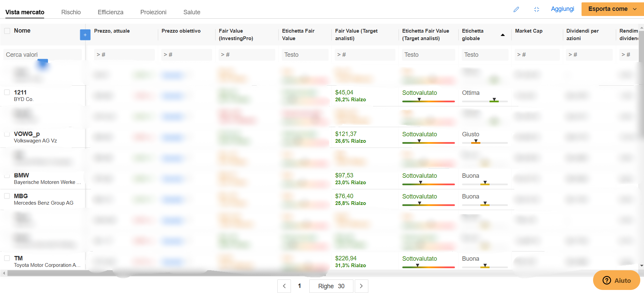Screen dimensions: 644x293
Task: Click page number 1
Action: click(299, 286)
